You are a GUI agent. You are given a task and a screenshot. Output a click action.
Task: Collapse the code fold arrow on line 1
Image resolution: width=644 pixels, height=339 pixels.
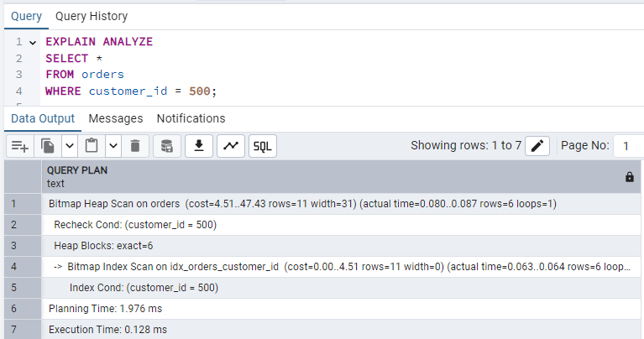[33, 42]
